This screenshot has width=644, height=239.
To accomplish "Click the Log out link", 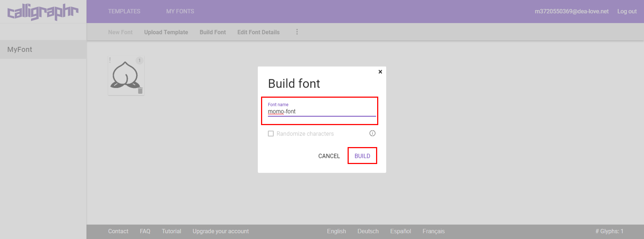I will [x=627, y=12].
